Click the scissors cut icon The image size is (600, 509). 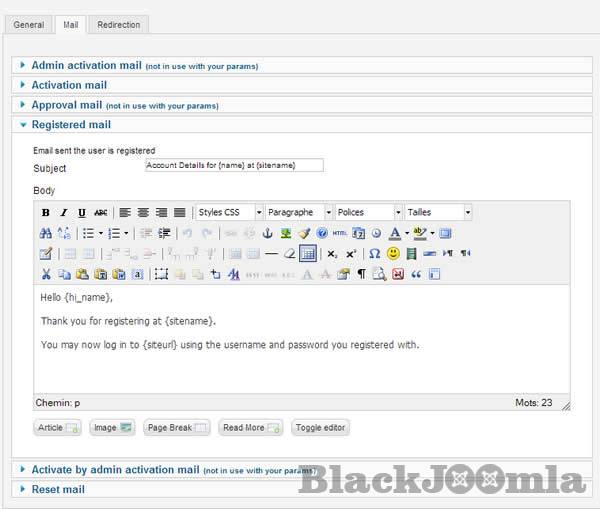pos(46,273)
